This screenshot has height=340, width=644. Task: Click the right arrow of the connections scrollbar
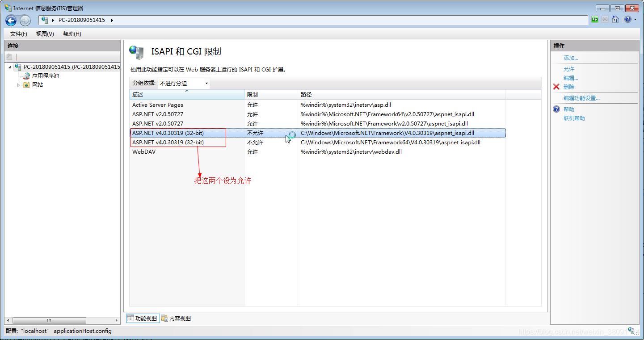coord(117,321)
